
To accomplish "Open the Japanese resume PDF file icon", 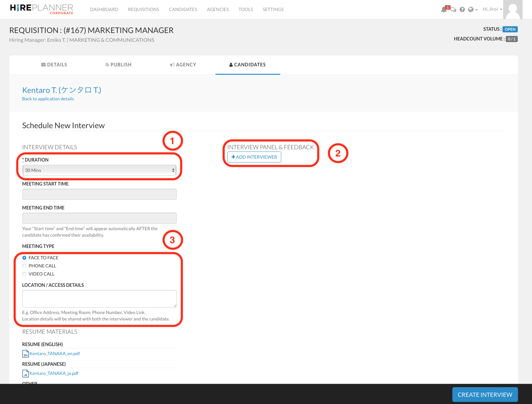I will click(25, 374).
